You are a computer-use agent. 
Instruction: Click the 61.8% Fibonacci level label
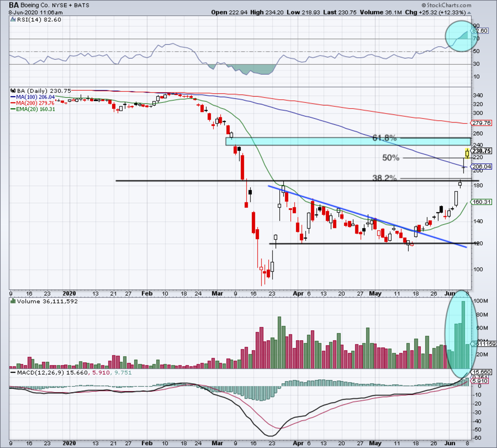tap(384, 138)
